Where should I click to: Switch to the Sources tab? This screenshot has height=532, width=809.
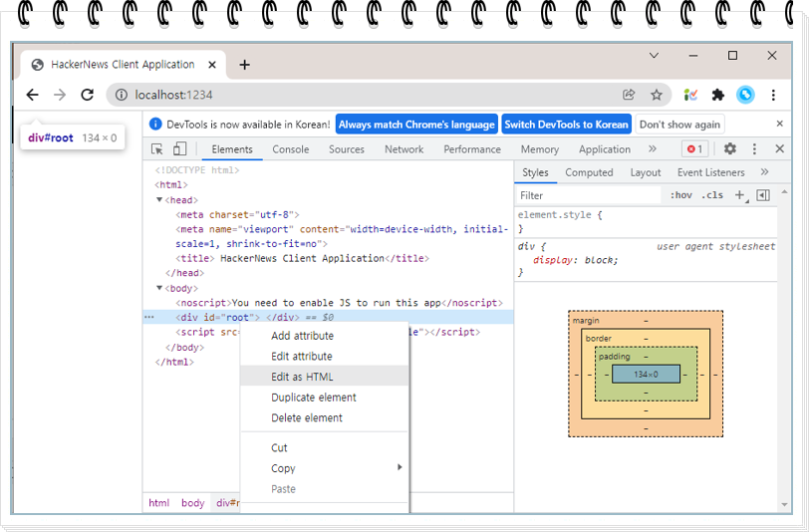point(346,149)
